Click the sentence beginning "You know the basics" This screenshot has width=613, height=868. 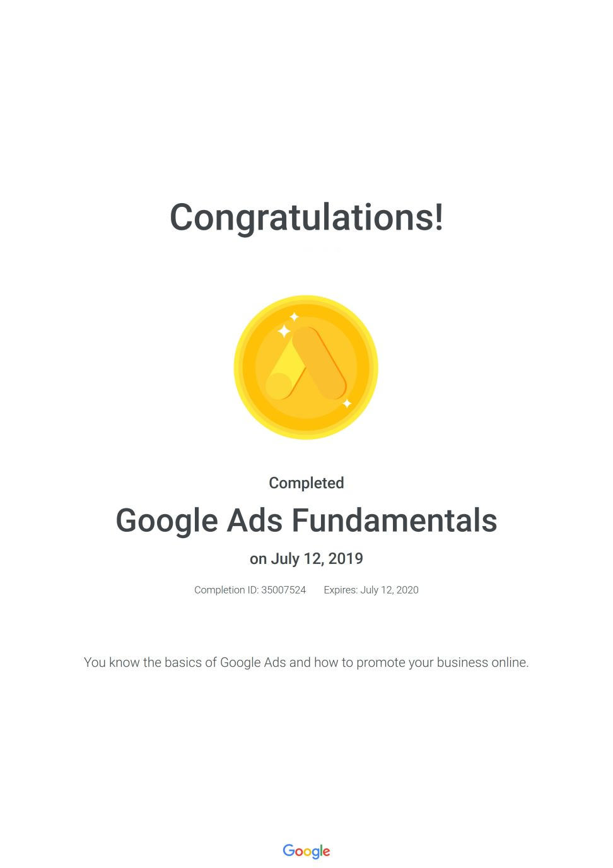coord(306,662)
